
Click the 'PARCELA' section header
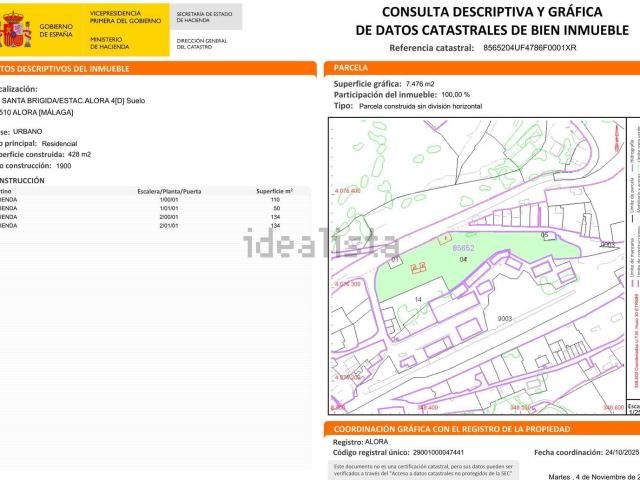coord(351,68)
